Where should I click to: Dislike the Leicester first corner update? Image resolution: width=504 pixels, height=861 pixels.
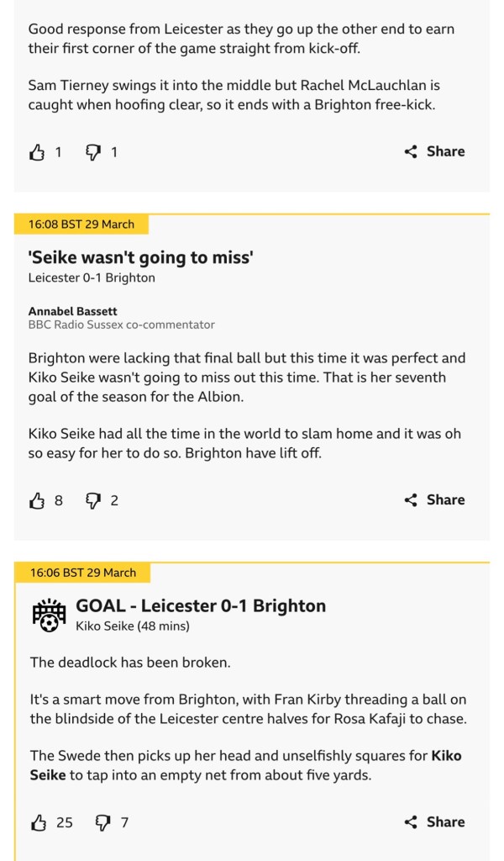point(93,152)
